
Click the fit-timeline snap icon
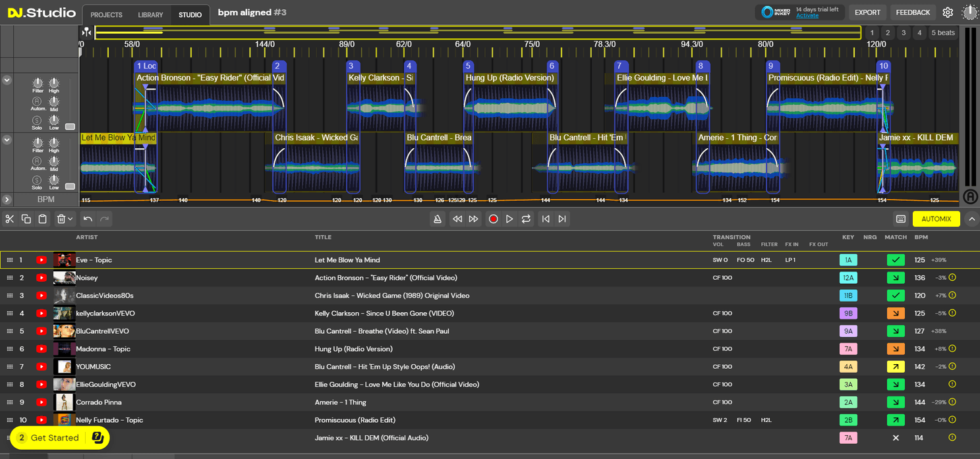pos(86,32)
